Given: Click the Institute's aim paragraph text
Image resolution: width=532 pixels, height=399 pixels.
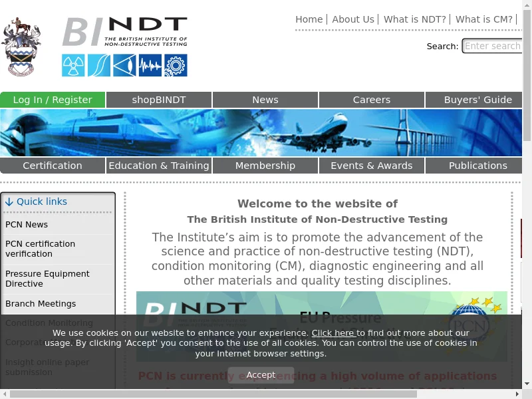Looking at the screenshot, I should (x=318, y=259).
